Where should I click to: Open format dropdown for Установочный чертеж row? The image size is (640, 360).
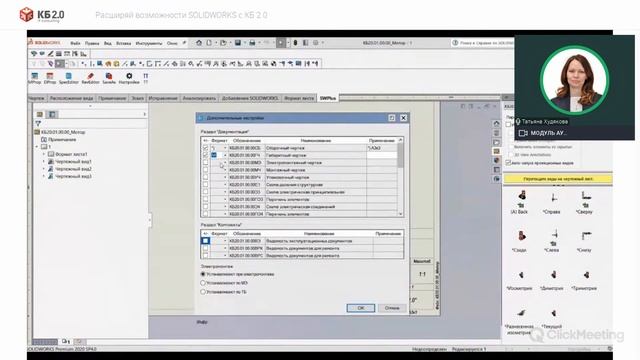coord(225,178)
